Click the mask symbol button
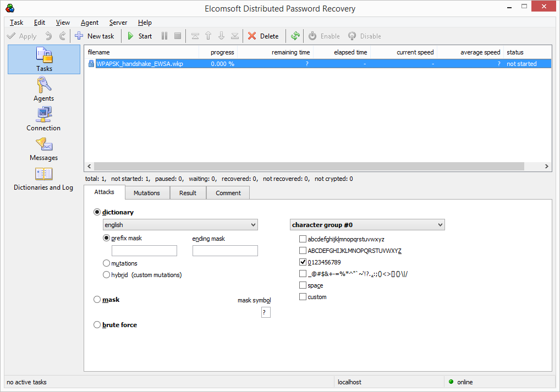The width and height of the screenshot is (560, 392). point(266,312)
